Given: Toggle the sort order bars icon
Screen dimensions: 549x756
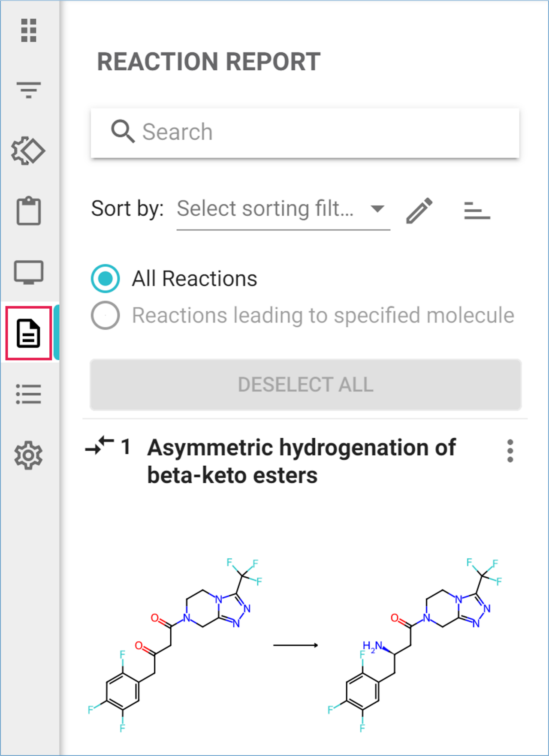Looking at the screenshot, I should click(477, 211).
